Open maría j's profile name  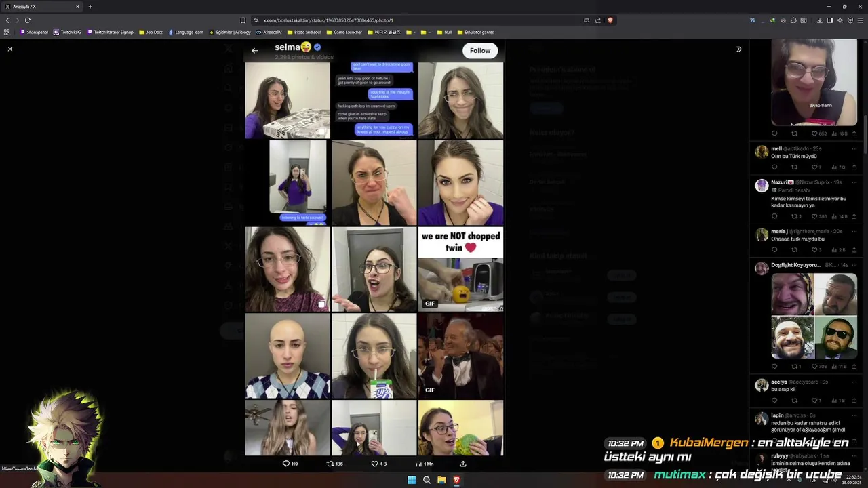pos(779,231)
